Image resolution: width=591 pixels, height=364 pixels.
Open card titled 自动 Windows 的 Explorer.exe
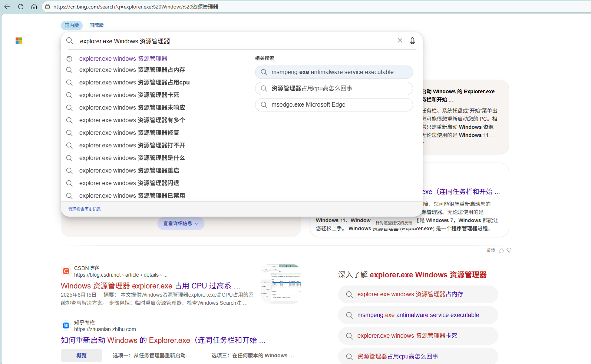[459, 96]
